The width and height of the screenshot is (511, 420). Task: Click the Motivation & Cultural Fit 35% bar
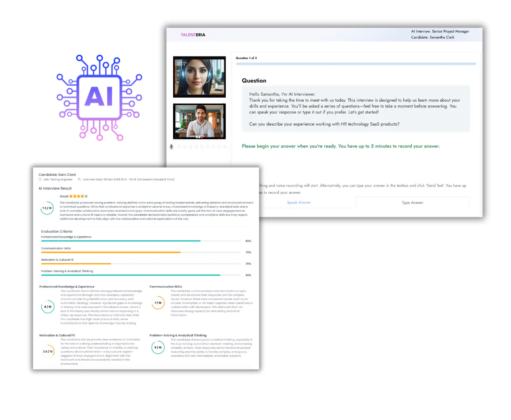[141, 264]
